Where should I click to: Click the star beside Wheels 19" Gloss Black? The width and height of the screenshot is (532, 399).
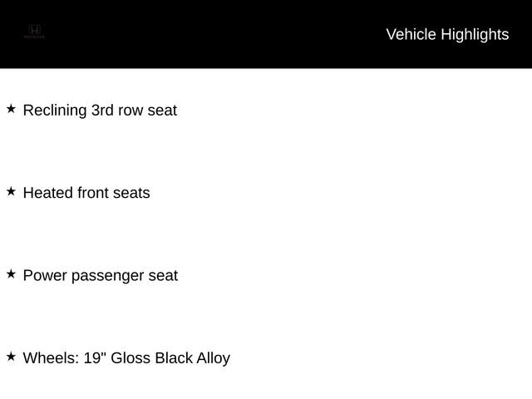pos(11,357)
